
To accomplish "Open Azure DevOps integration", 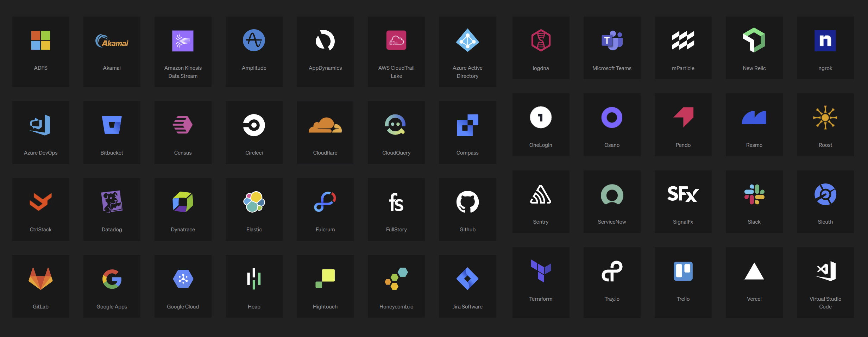I will click(41, 132).
